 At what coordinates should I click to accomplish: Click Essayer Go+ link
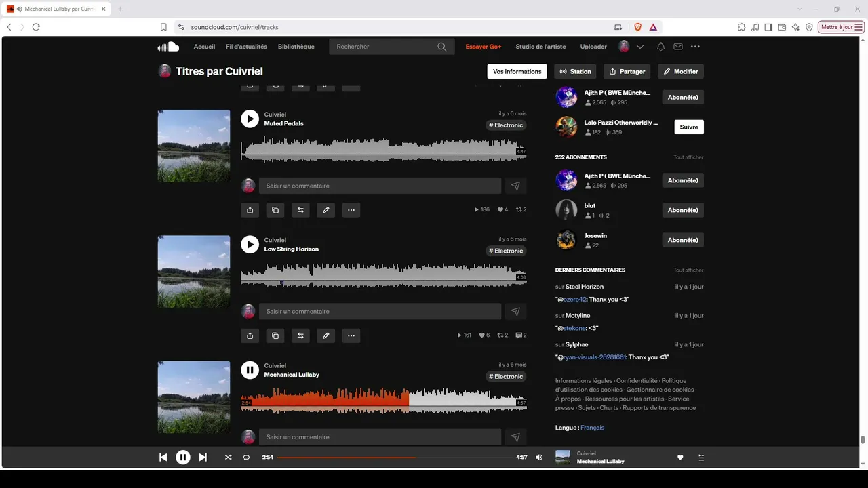pos(484,47)
